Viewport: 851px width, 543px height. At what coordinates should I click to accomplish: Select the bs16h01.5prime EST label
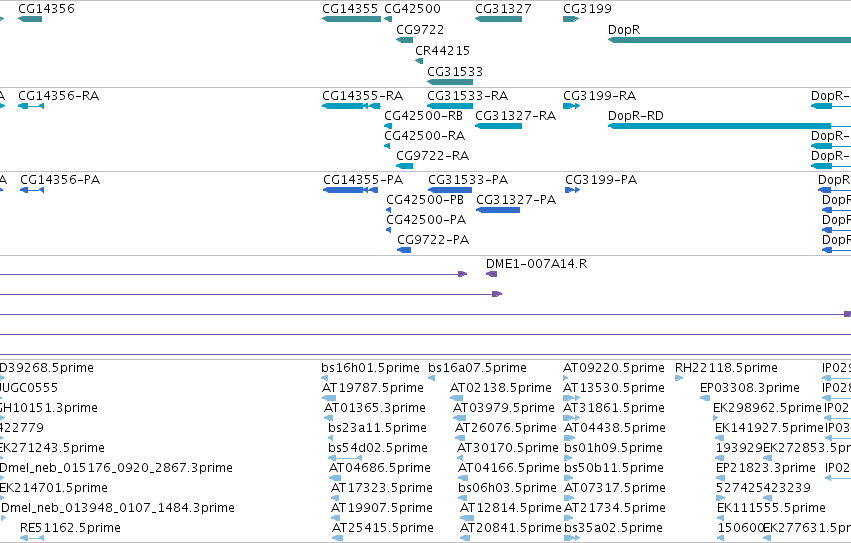[x=370, y=368]
